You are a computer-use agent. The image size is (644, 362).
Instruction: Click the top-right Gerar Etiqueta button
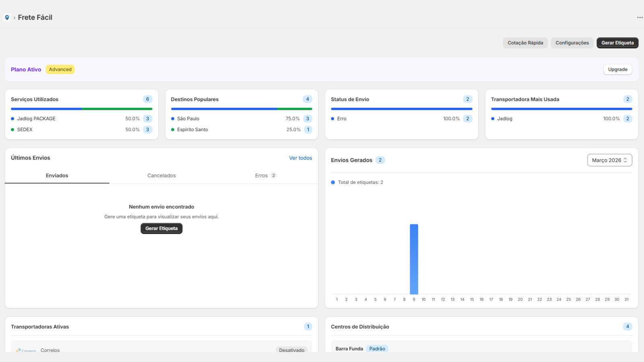(x=617, y=43)
